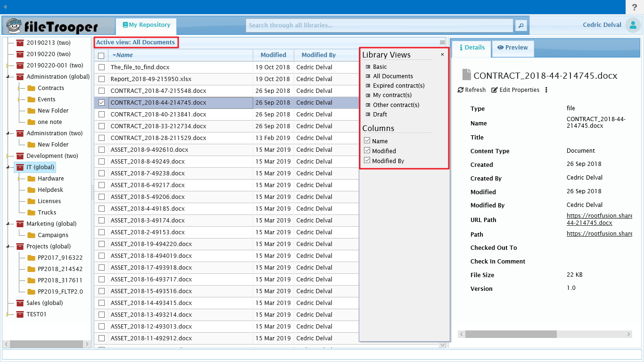Screen dimensions: 644x362
Task: Open My Repository tab
Action: (146, 25)
